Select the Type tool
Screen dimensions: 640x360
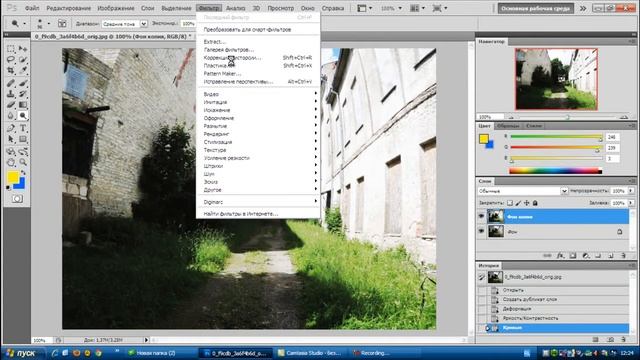point(23,128)
